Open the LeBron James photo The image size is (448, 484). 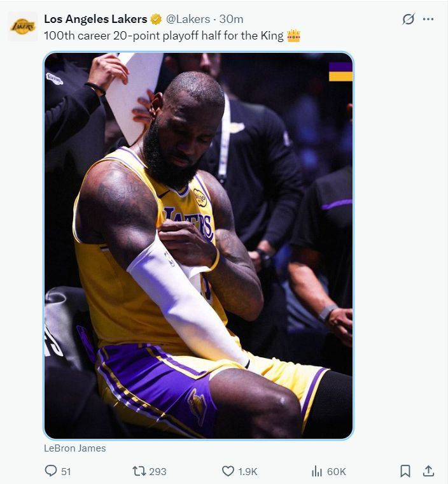click(198, 245)
